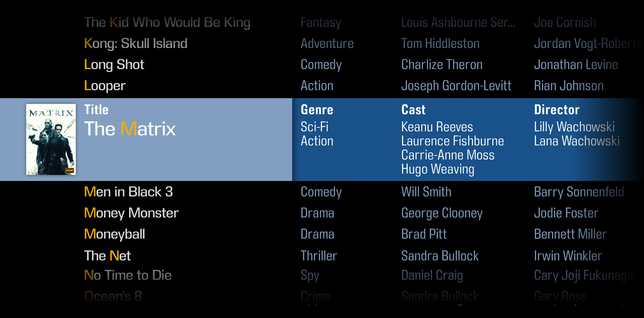Open Kong: Skull Island from the list
The image size is (644, 318).
136,44
